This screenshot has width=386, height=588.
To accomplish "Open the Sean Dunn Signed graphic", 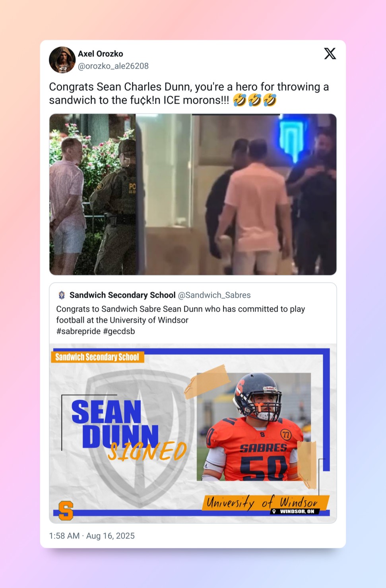I will coord(193,433).
